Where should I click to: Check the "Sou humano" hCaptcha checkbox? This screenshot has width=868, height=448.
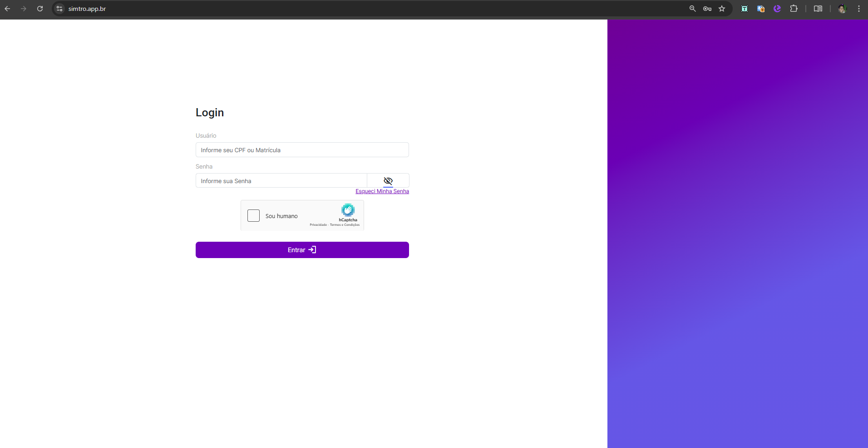253,215
